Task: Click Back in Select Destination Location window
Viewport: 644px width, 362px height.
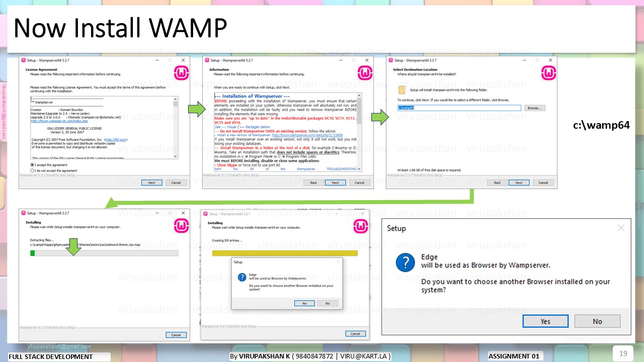Action: (497, 183)
